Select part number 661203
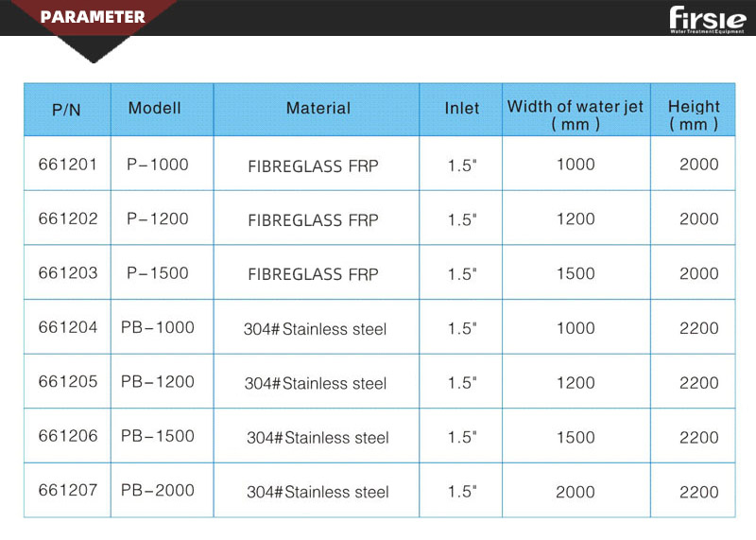The image size is (756, 540). pyautogui.click(x=68, y=272)
